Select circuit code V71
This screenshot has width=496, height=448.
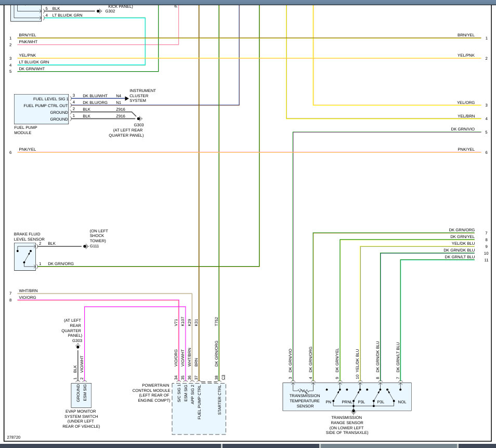(176, 322)
